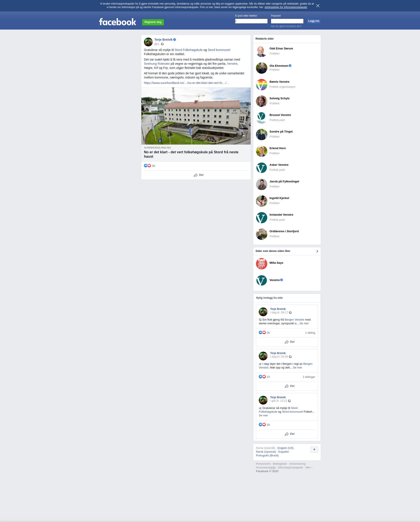Click the Logg inn button
Screen dimensions: 420x522
click(314, 21)
